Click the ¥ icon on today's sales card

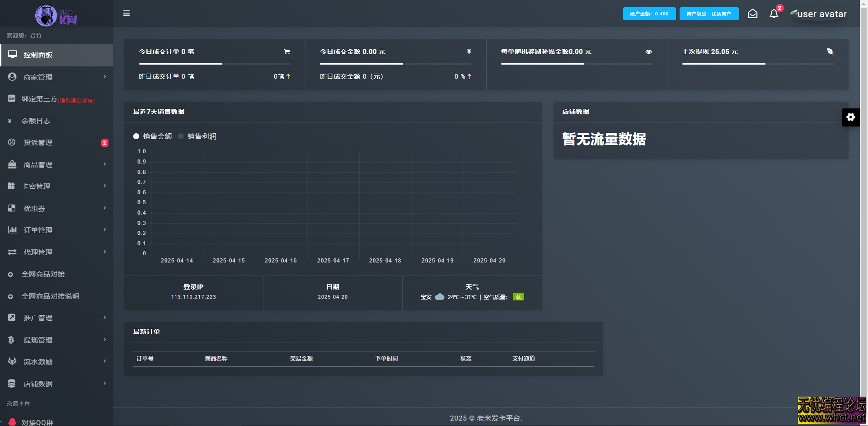coord(469,51)
